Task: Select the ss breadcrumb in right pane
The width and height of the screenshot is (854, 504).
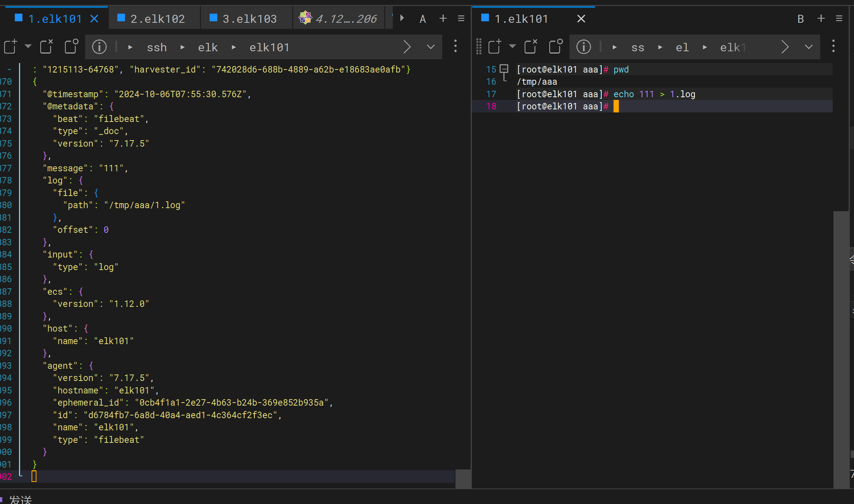Action: (x=638, y=47)
